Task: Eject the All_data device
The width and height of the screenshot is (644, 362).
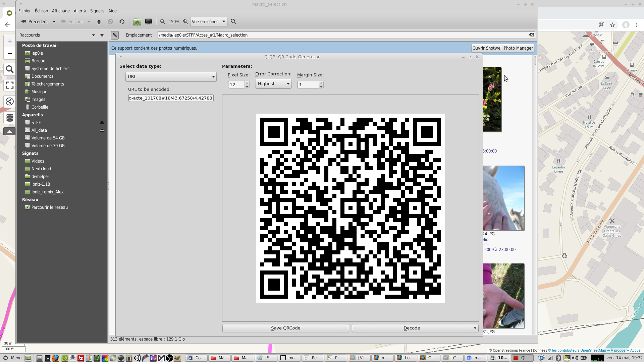Action: [x=102, y=130]
